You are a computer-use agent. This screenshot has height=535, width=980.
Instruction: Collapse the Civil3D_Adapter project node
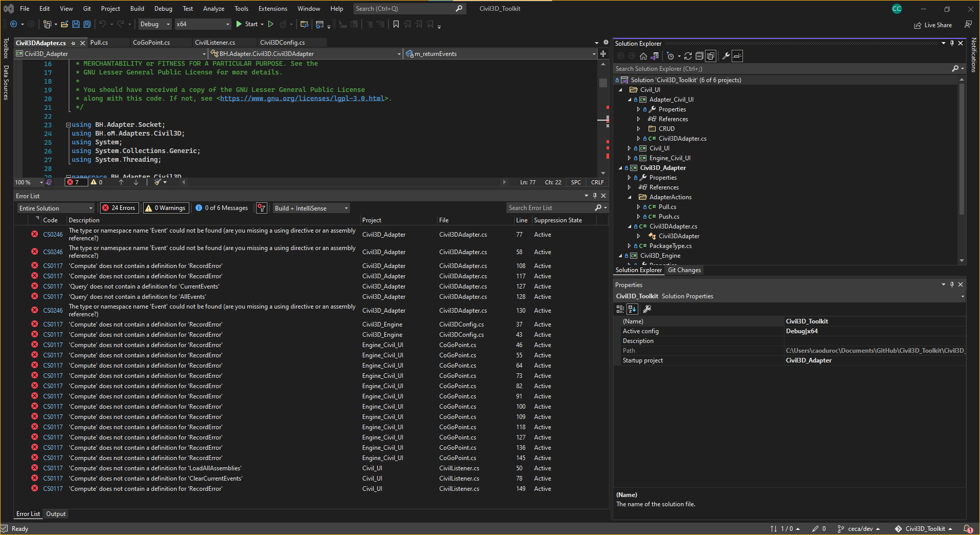620,168
